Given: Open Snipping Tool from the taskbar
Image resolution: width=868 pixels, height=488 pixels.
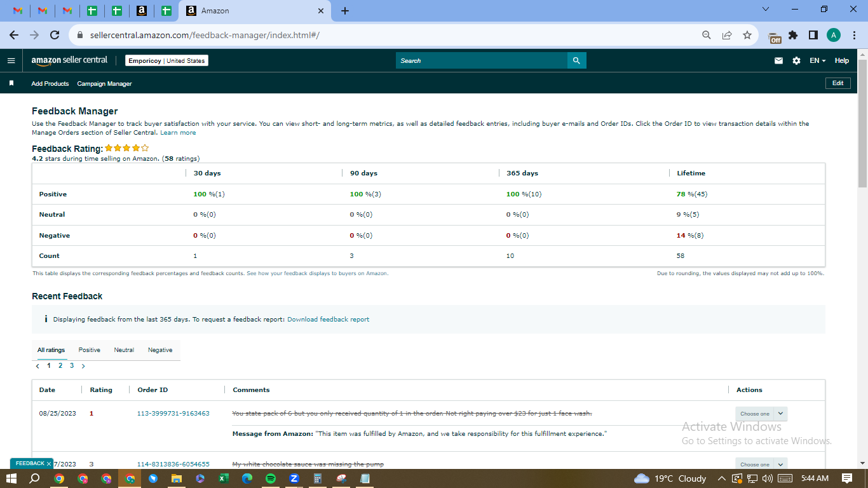Looking at the screenshot, I should [341, 478].
